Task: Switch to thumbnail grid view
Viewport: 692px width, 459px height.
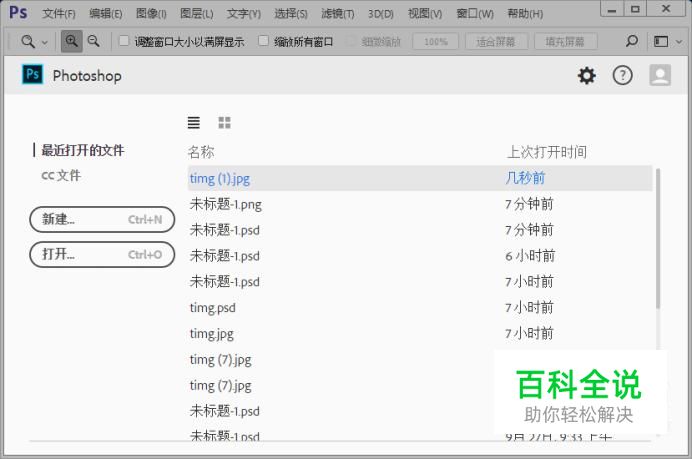Action: [224, 122]
